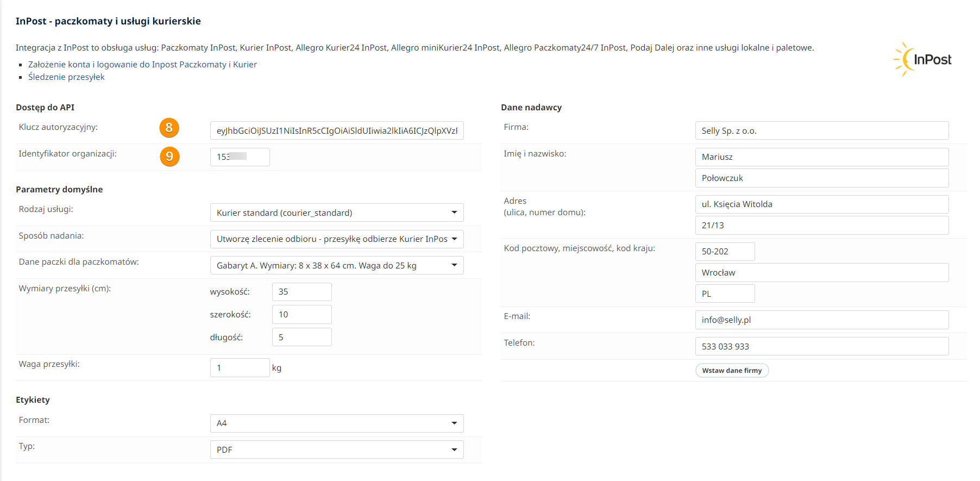
Task: Click the E-mail sender field
Action: [821, 320]
